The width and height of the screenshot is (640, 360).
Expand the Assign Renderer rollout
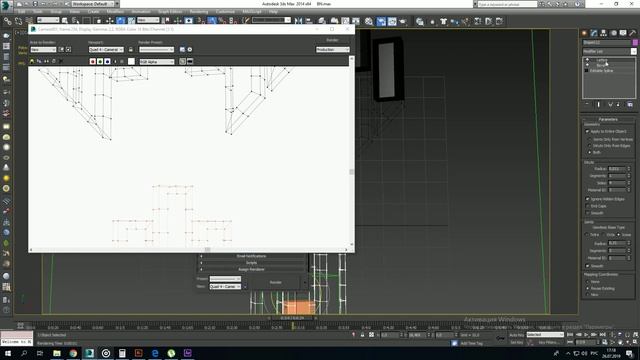(251, 269)
